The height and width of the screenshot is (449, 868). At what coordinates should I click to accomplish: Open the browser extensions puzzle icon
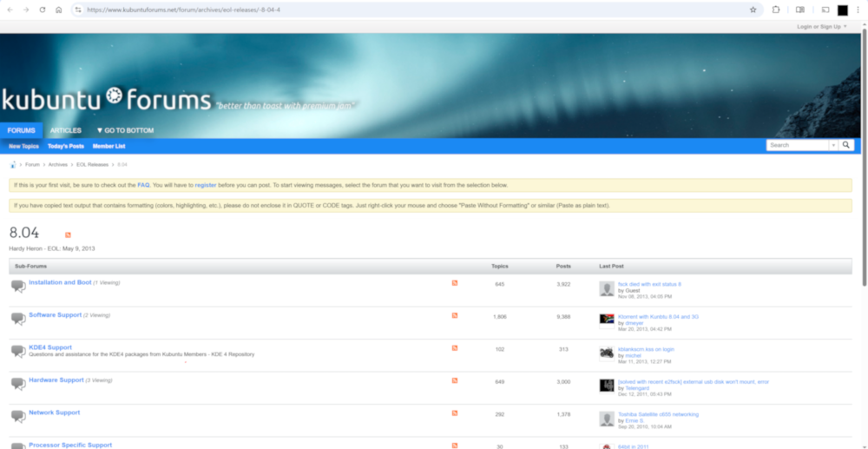[775, 10]
